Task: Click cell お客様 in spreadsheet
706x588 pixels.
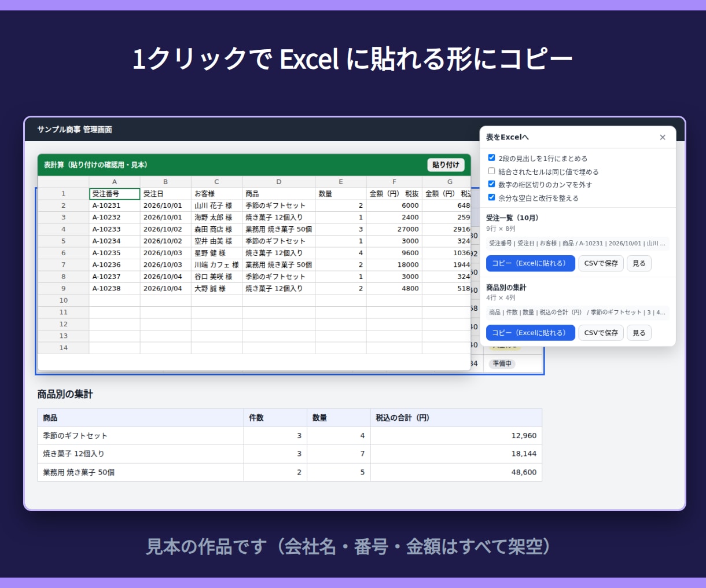Action: (x=216, y=194)
